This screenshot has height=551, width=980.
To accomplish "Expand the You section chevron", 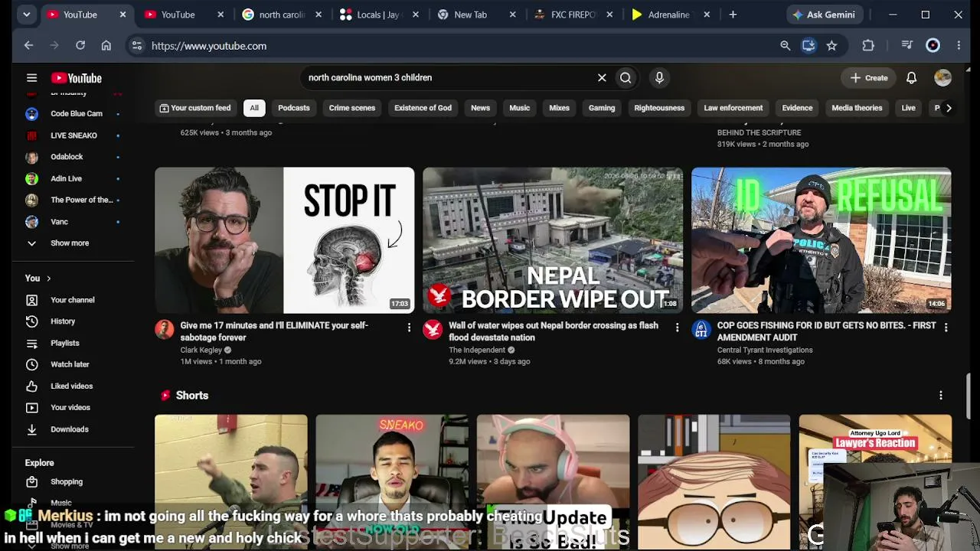I will click(x=48, y=279).
